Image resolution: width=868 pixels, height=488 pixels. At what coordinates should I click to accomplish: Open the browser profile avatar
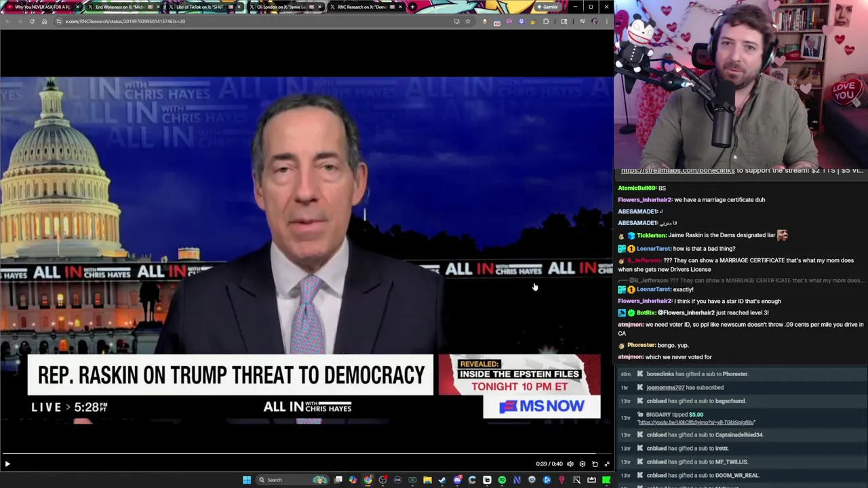pyautogui.click(x=595, y=21)
